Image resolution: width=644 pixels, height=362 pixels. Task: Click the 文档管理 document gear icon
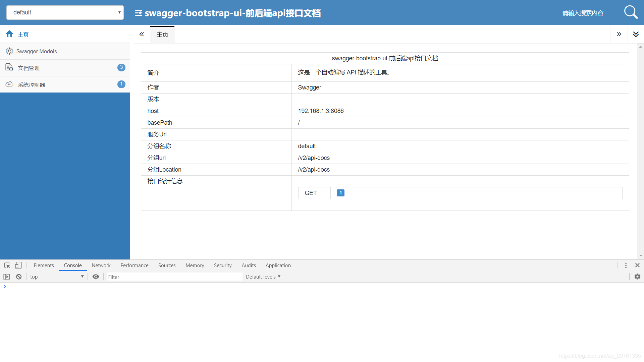click(9, 67)
